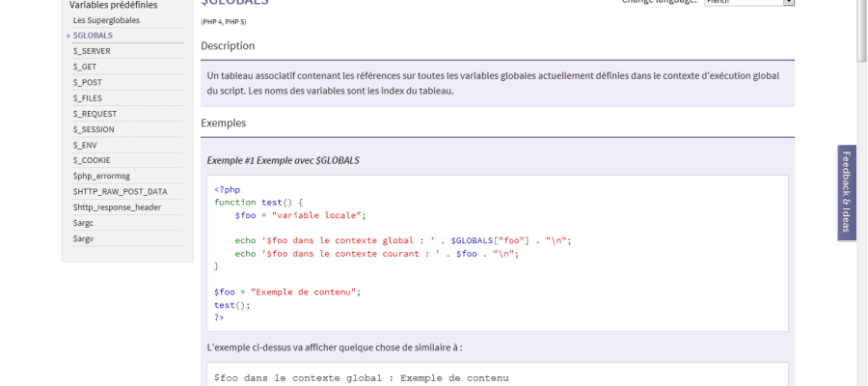Image resolution: width=868 pixels, height=386 pixels.
Task: Go to the $argc page
Action: (x=83, y=223)
